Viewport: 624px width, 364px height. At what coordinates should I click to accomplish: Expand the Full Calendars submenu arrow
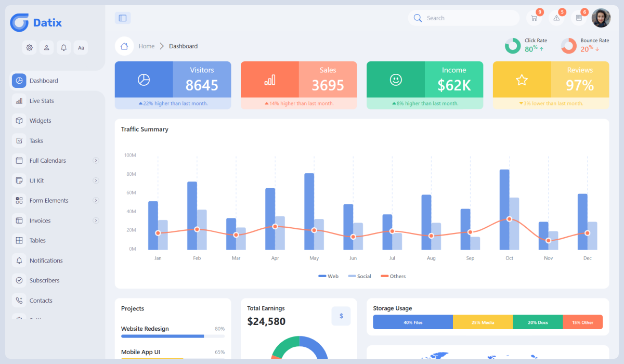click(x=96, y=161)
